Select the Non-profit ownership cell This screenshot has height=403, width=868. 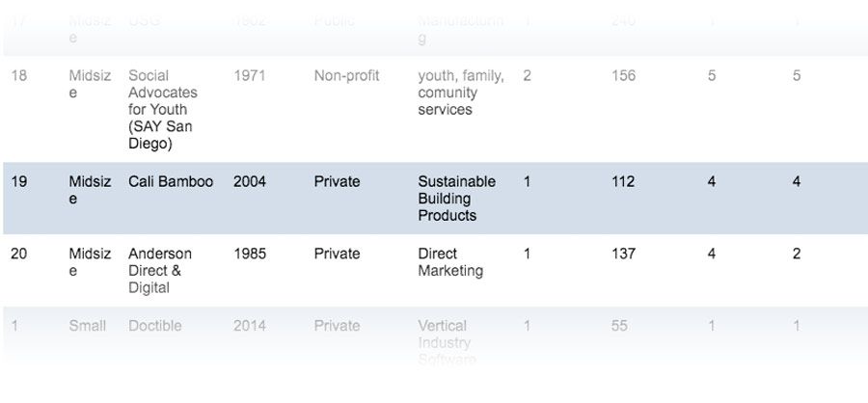346,75
